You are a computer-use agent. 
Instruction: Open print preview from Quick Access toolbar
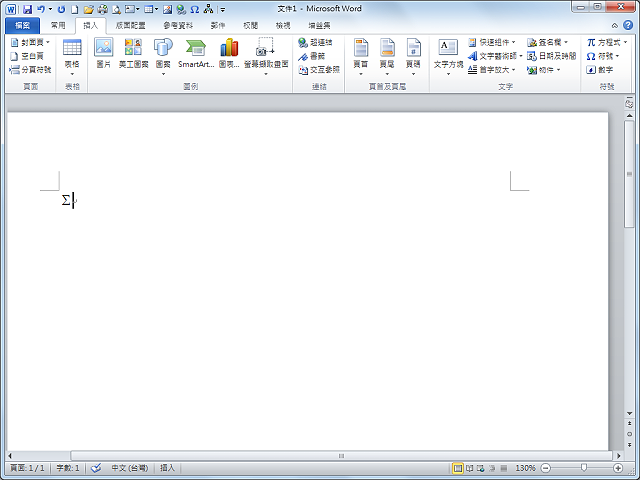click(x=117, y=9)
